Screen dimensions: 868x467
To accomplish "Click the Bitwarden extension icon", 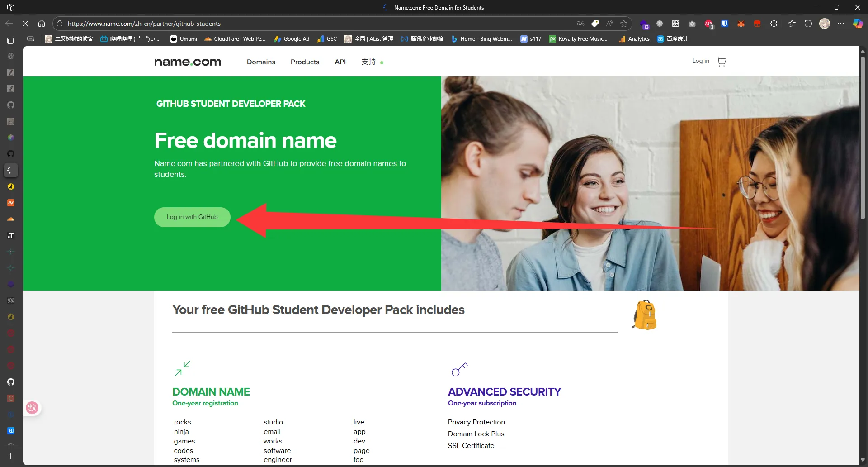I will pyautogui.click(x=725, y=24).
